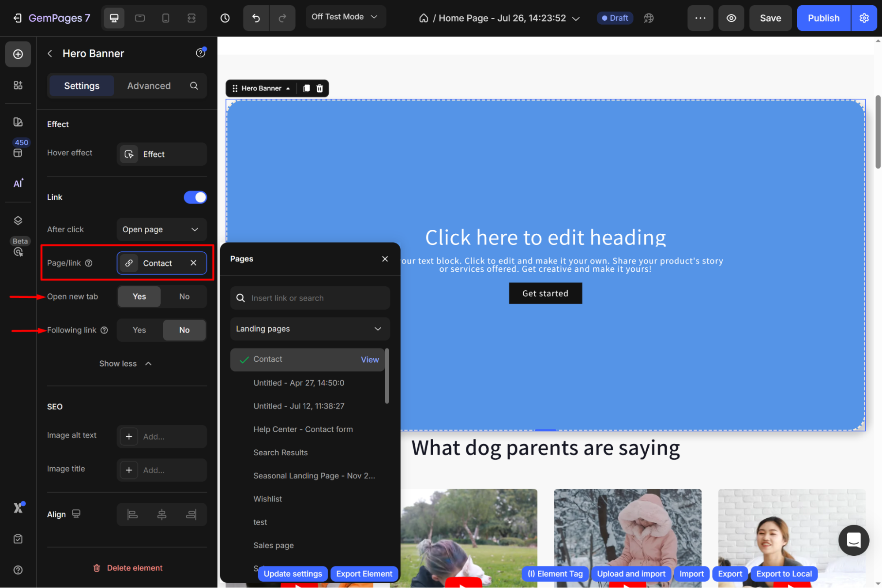The width and height of the screenshot is (882, 588).
Task: Click the undo arrow icon
Action: 256,18
